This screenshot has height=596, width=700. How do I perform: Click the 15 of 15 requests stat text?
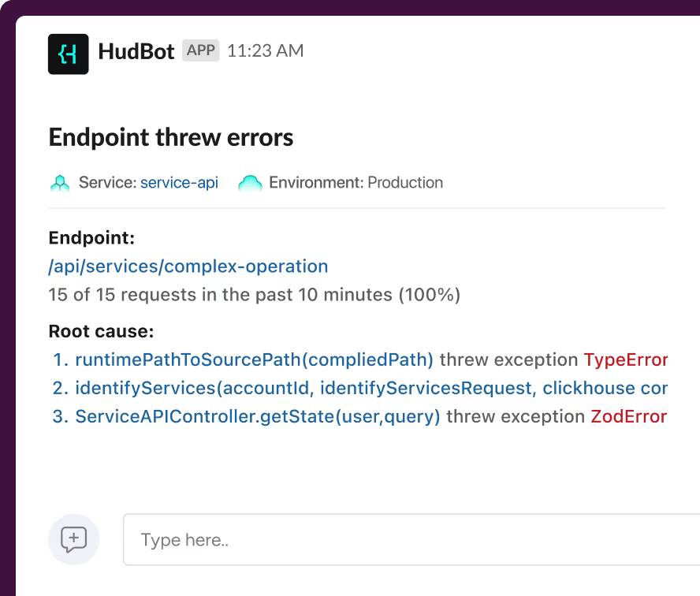[x=254, y=294]
